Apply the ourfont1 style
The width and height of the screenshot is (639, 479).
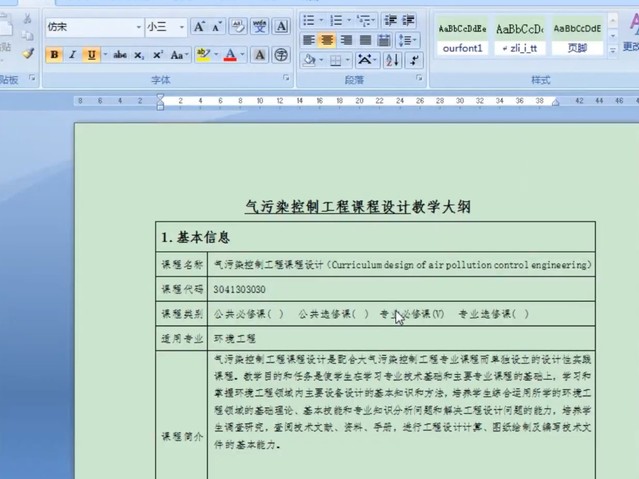click(x=461, y=37)
